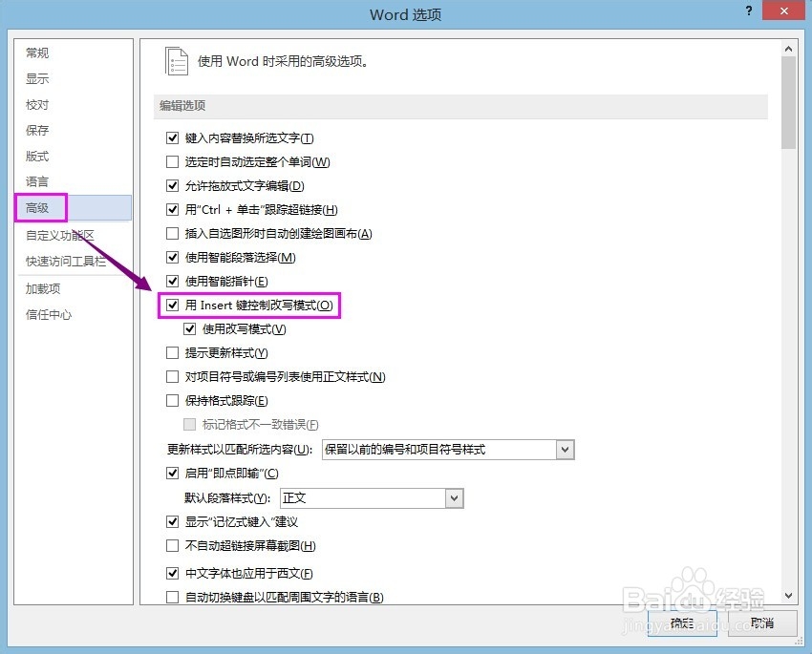Uncheck "用Ctrl + 单击跟踪超链接"

(172, 210)
